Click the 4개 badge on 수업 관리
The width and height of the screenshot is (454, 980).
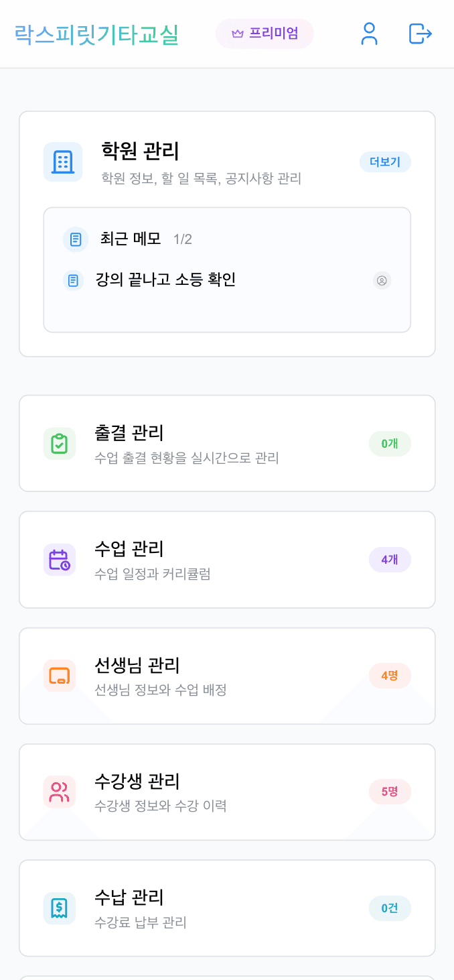389,560
